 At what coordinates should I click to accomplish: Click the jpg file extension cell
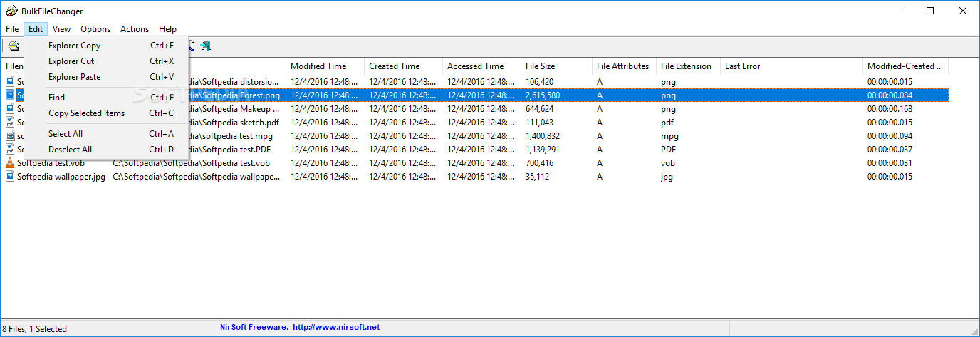point(667,177)
